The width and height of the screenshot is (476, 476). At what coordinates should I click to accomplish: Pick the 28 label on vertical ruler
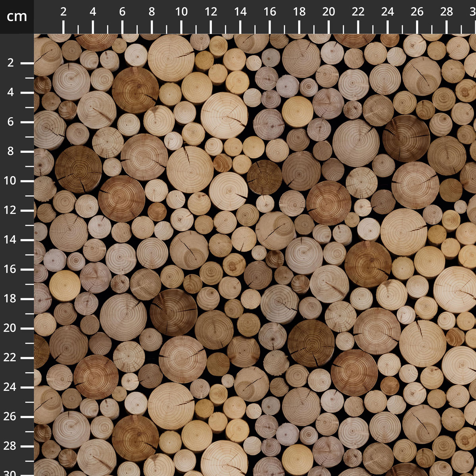(x=10, y=446)
